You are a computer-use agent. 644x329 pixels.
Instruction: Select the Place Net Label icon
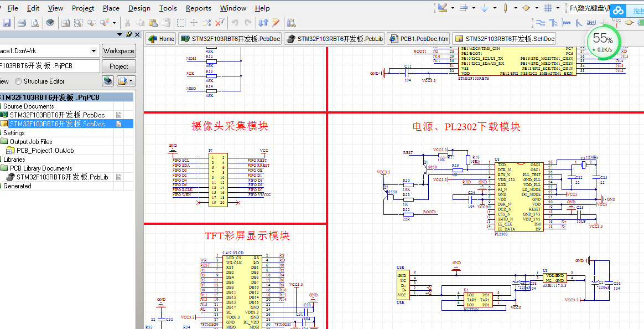click(x=591, y=23)
